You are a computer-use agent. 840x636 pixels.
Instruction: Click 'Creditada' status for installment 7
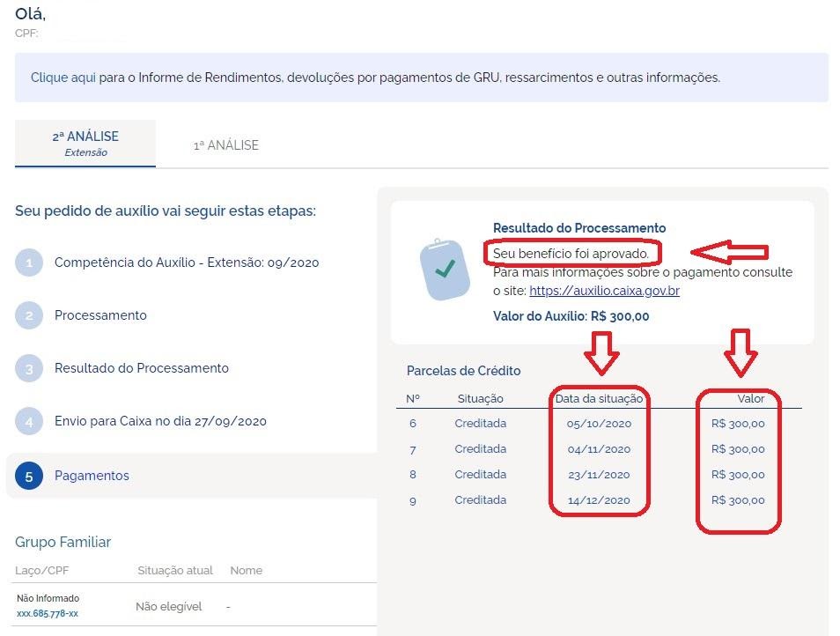click(481, 449)
